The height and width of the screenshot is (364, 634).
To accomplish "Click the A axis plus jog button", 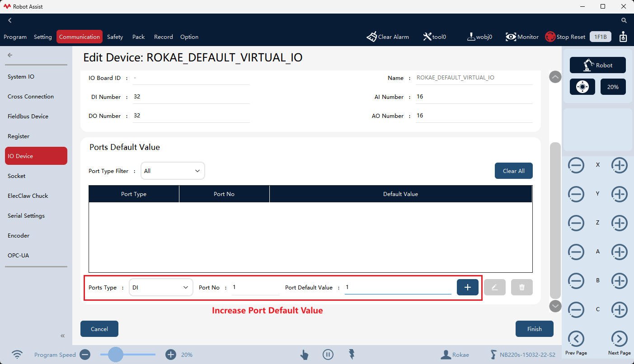I will (620, 252).
